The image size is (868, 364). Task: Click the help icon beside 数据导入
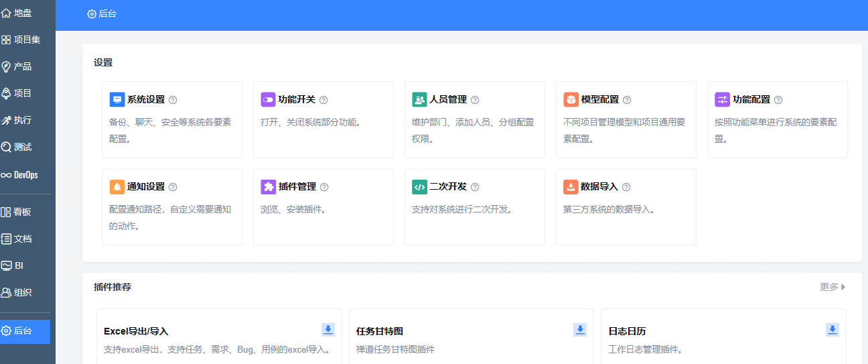pos(626,187)
